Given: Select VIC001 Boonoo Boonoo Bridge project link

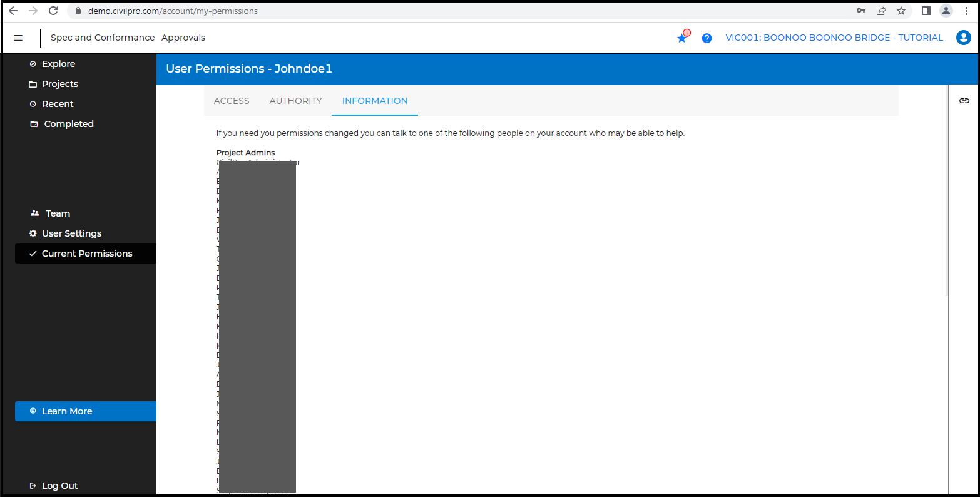Looking at the screenshot, I should point(834,38).
